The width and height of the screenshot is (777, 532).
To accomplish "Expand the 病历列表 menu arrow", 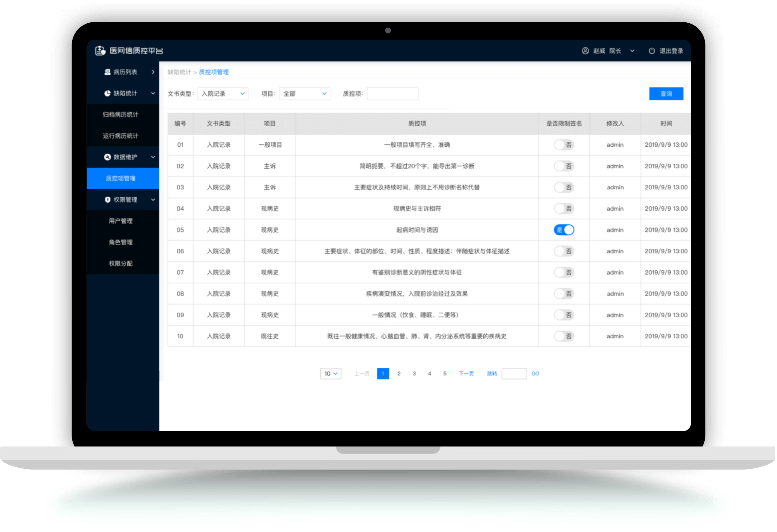I will click(153, 72).
